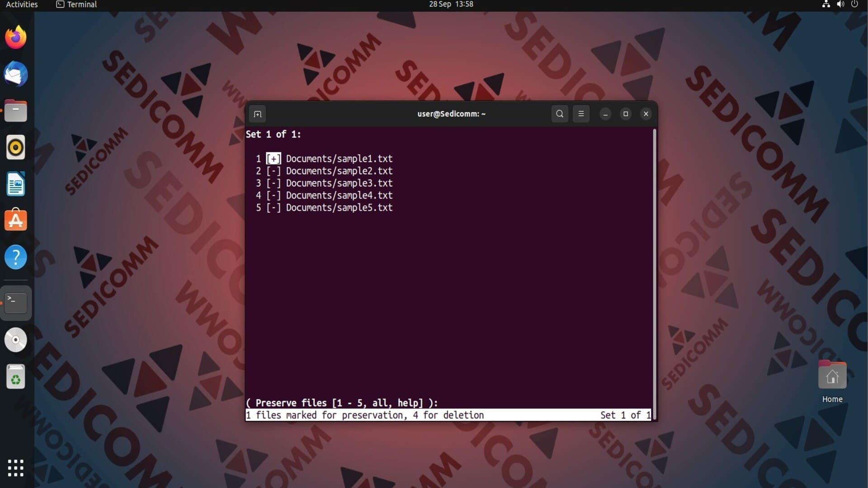
Task: Open the Home folder on the desktop
Action: pos(832,382)
